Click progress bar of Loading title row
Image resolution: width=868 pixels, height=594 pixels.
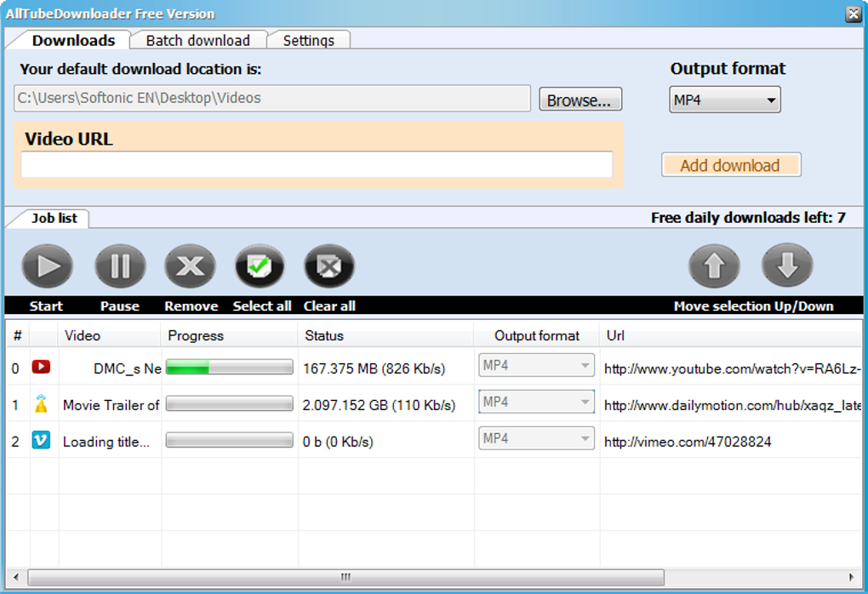(x=229, y=441)
